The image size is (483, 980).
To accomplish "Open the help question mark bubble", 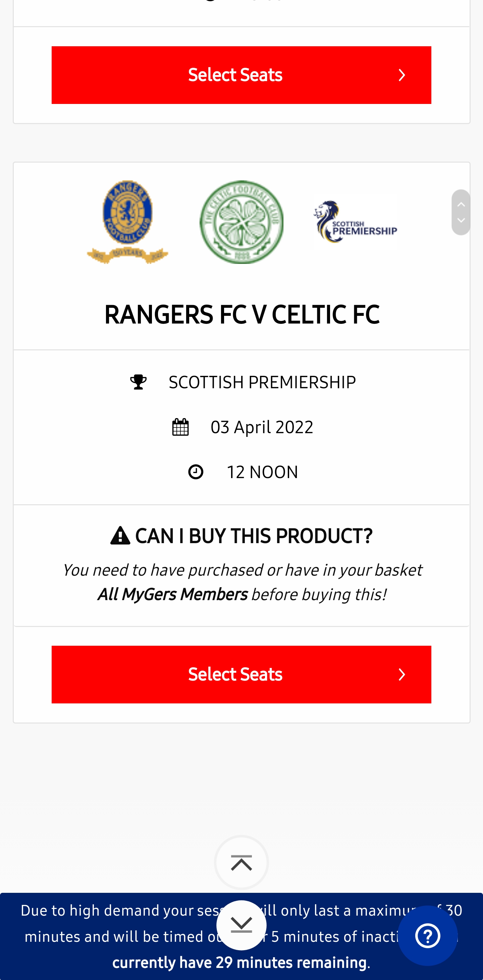I will click(x=427, y=935).
